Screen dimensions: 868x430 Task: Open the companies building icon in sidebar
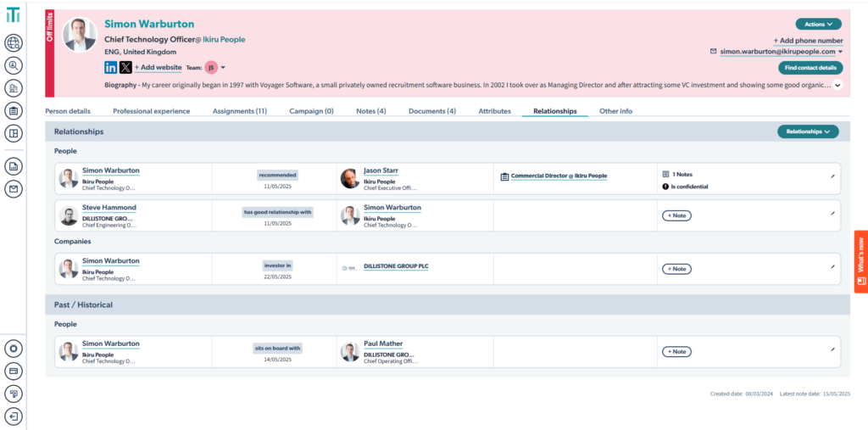coord(13,88)
